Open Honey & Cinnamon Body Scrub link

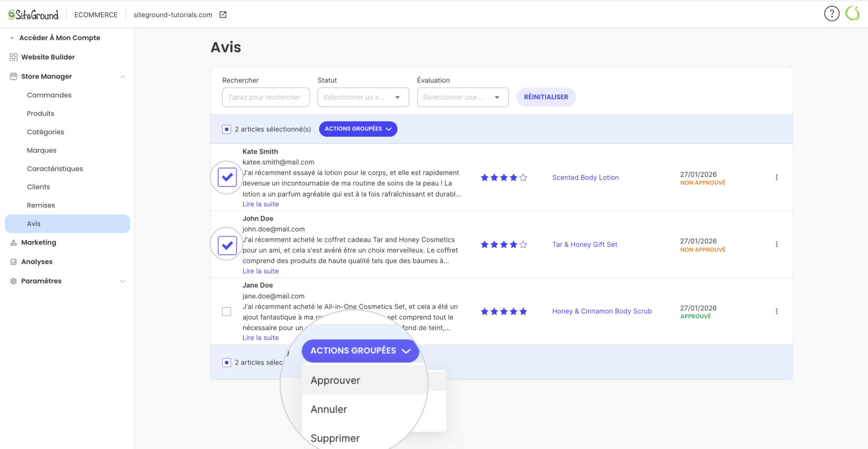coord(602,311)
